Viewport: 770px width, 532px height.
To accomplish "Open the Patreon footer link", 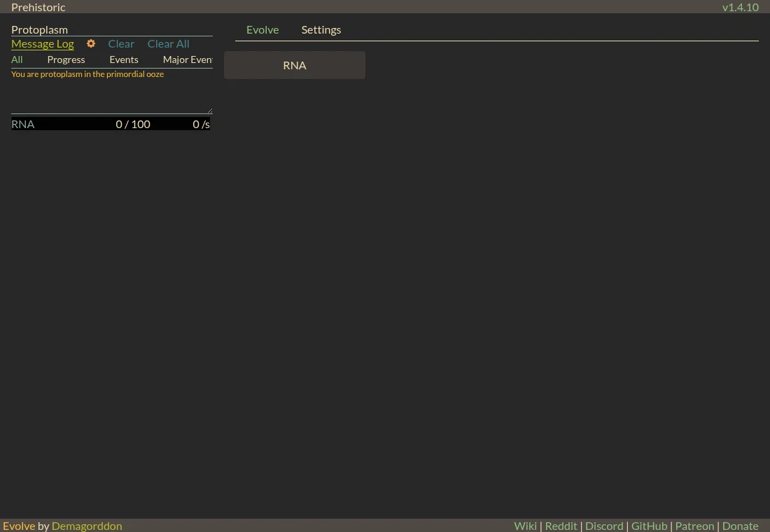I will coord(694,526).
